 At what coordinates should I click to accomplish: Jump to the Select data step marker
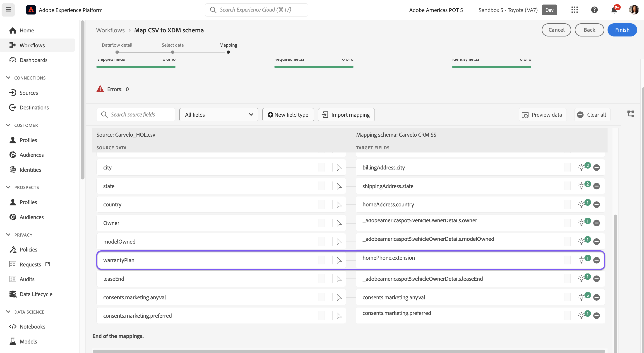coord(173,52)
